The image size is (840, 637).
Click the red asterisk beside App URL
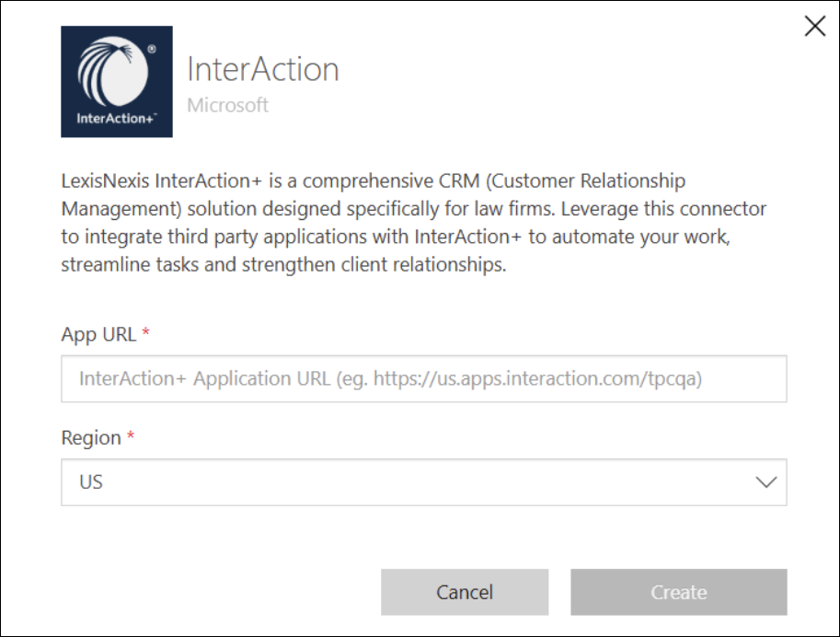pos(145,332)
